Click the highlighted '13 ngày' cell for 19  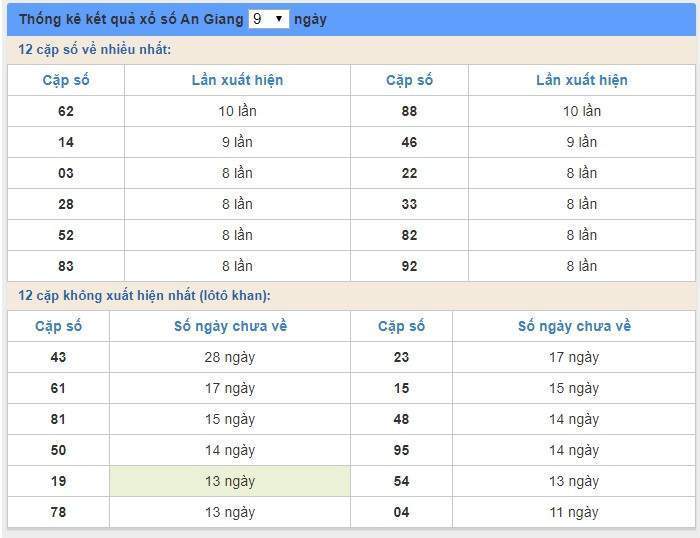(x=230, y=481)
